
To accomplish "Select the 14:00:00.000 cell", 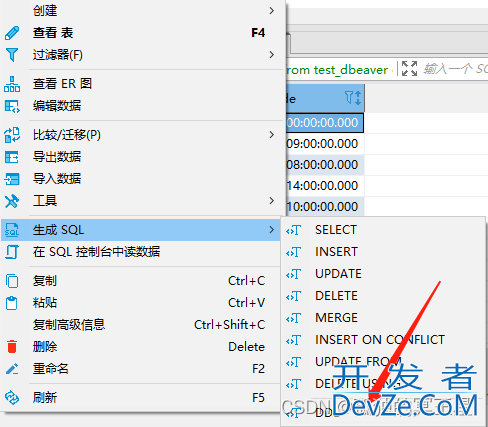I will click(325, 186).
